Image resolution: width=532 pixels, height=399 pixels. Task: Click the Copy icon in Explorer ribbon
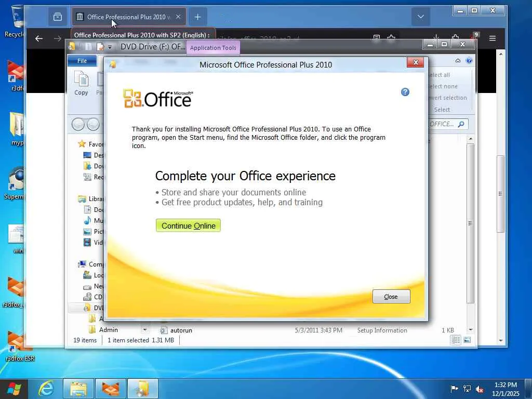pyautogui.click(x=81, y=83)
